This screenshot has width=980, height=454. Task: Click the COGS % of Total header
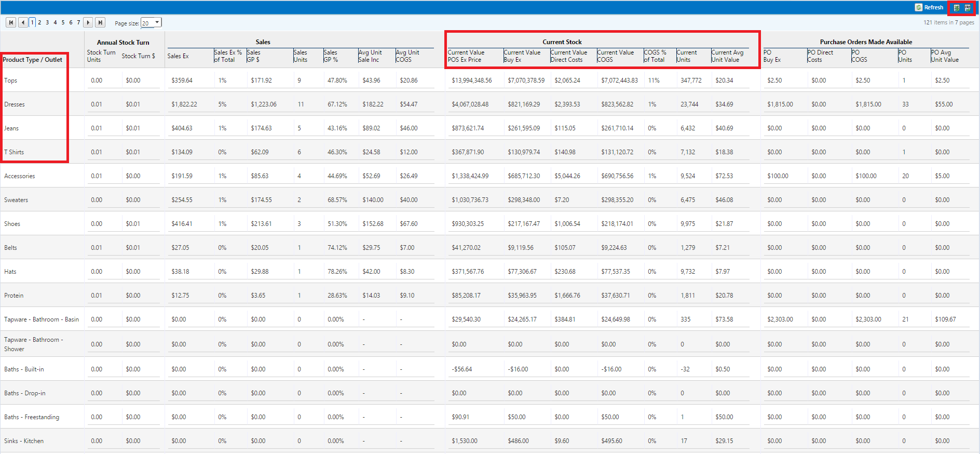point(655,56)
